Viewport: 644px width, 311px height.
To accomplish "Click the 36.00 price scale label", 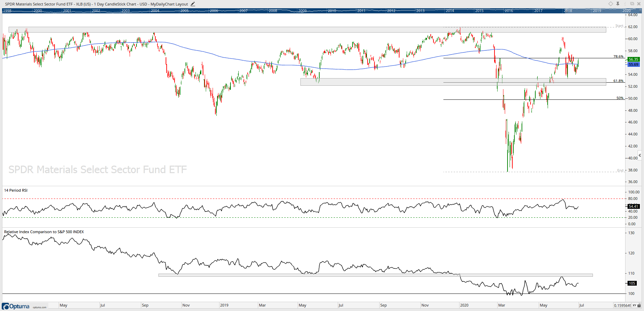I will point(633,182).
